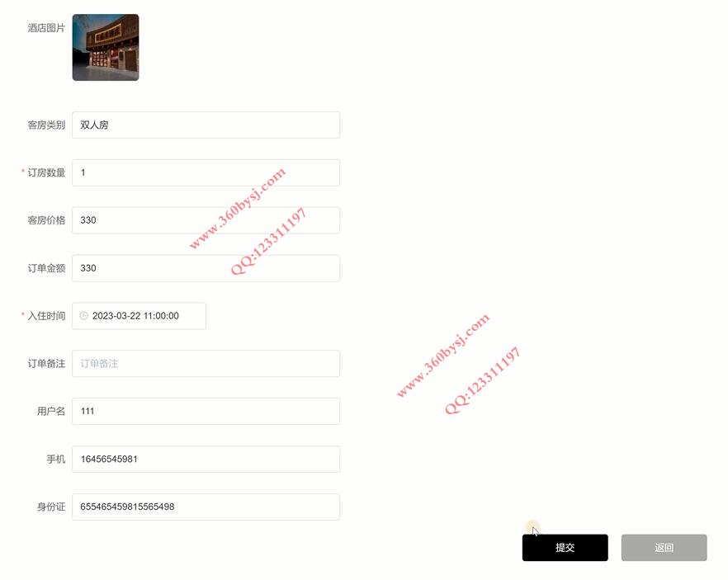Click the 订单金额 input field
728x580 pixels.
(x=206, y=268)
